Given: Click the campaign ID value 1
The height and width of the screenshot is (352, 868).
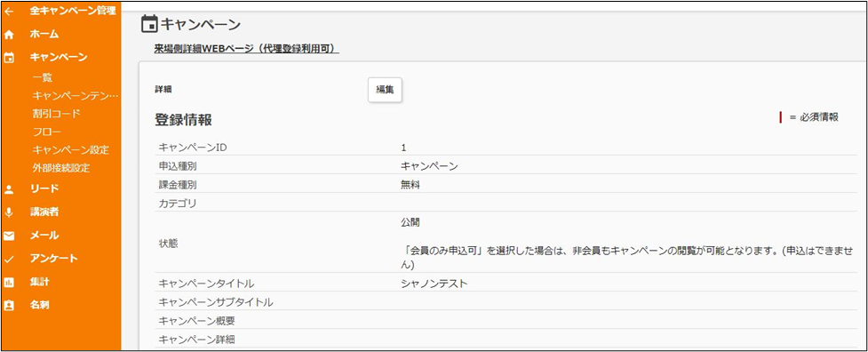Looking at the screenshot, I should pos(403,148).
